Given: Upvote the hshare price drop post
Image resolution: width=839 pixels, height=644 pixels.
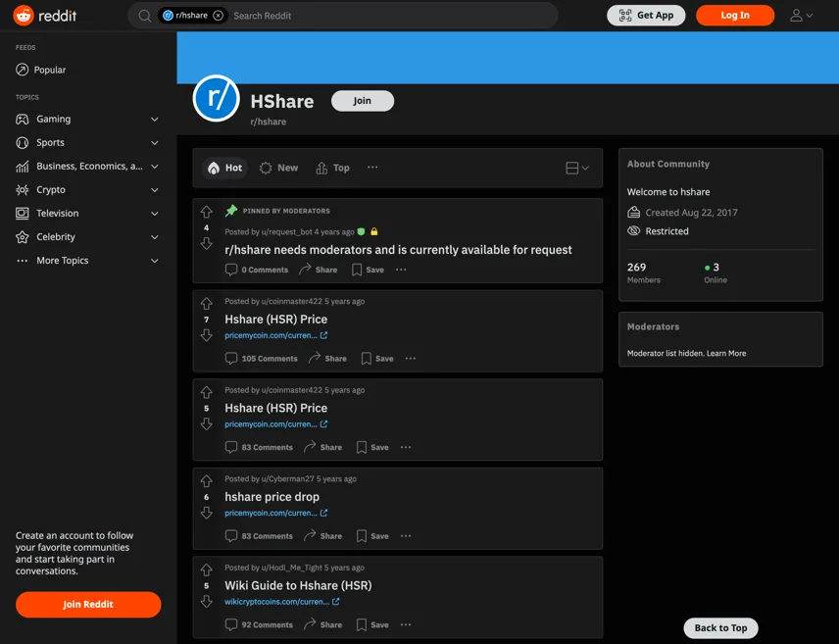Looking at the screenshot, I should pyautogui.click(x=207, y=481).
